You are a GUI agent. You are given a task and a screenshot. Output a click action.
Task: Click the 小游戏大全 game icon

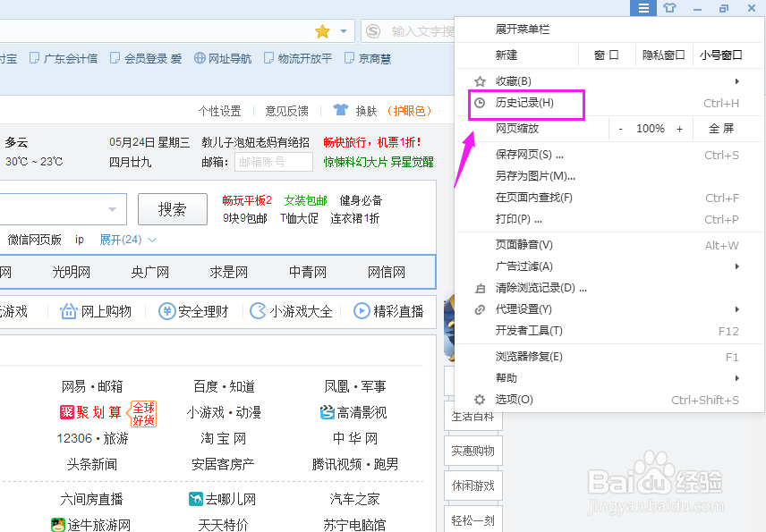coord(259,311)
